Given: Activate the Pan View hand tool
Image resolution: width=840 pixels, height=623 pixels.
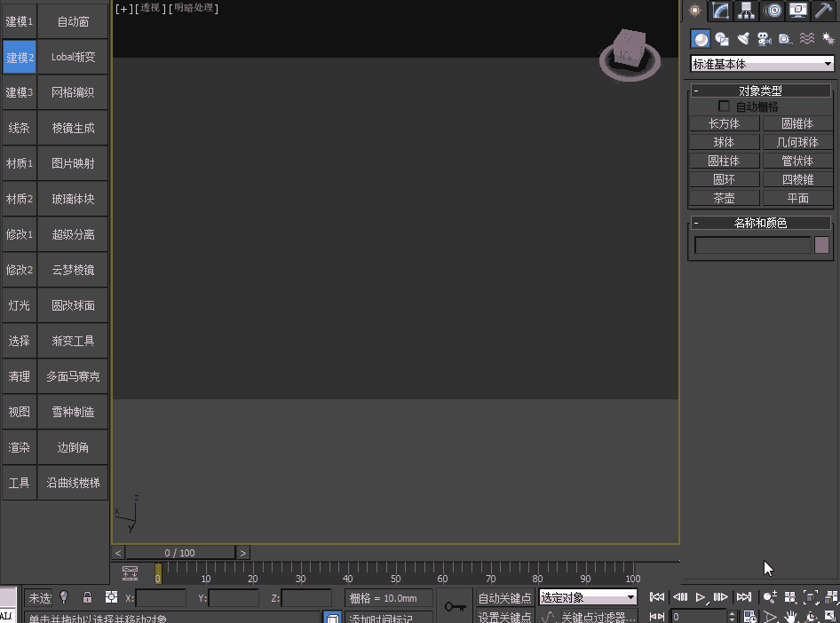Looking at the screenshot, I should (x=791, y=615).
